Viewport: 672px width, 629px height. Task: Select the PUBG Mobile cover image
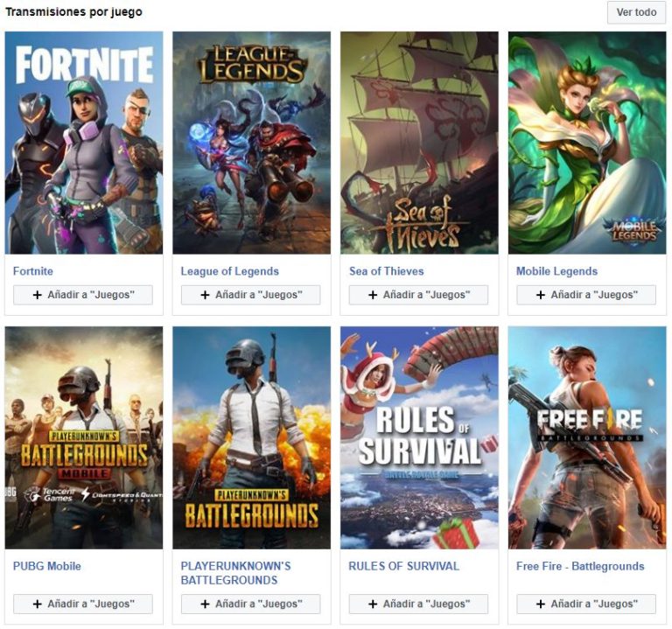[x=84, y=437]
